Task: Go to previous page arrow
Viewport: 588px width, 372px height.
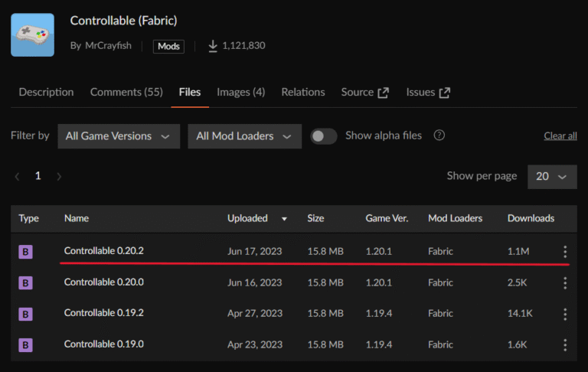Action: pyautogui.click(x=17, y=176)
